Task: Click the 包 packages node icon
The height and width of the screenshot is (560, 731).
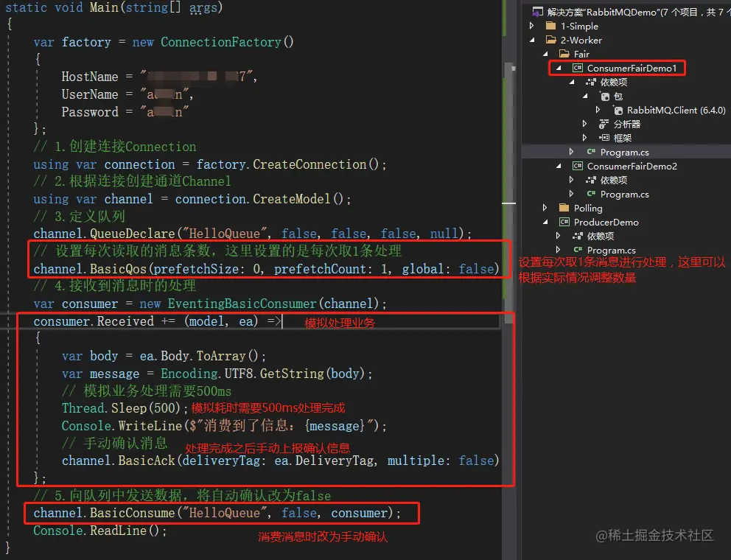Action: pyautogui.click(x=604, y=97)
